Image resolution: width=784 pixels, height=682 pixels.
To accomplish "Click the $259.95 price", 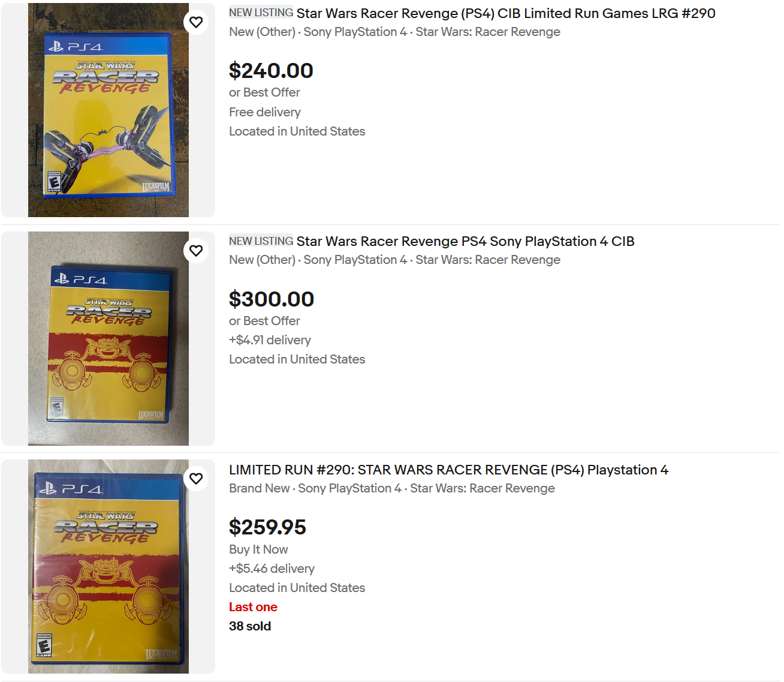I will (x=267, y=527).
